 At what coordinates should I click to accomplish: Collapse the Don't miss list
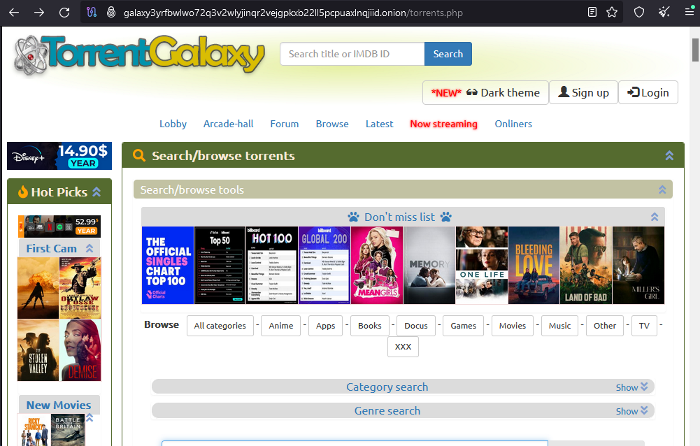point(654,217)
